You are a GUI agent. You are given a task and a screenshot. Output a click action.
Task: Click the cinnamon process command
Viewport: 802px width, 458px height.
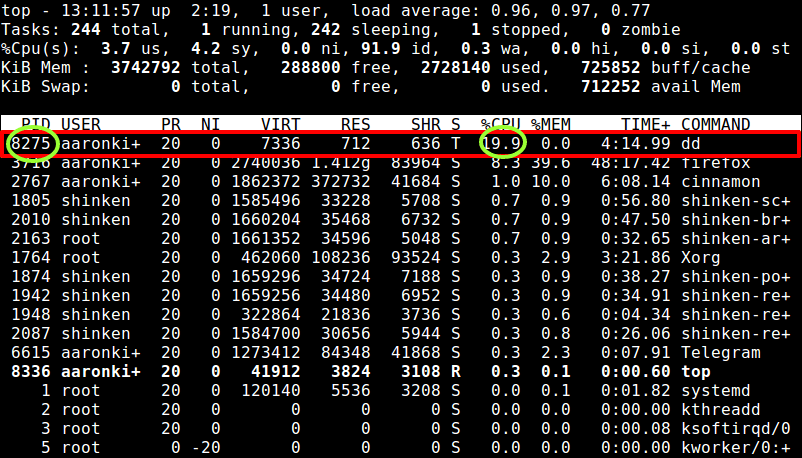[721, 181]
